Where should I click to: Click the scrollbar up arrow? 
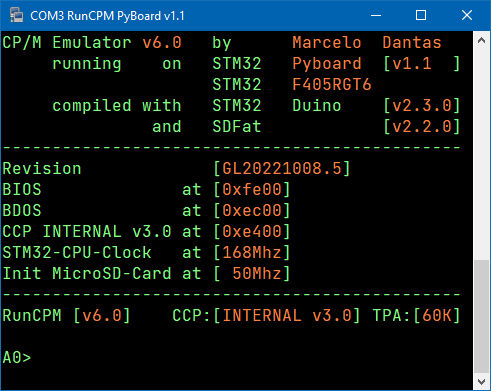pyautogui.click(x=481, y=41)
